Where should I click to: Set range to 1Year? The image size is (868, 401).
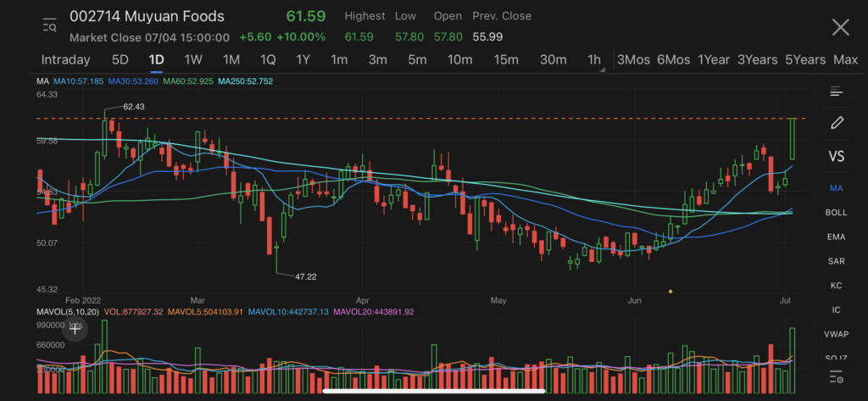[x=714, y=60]
